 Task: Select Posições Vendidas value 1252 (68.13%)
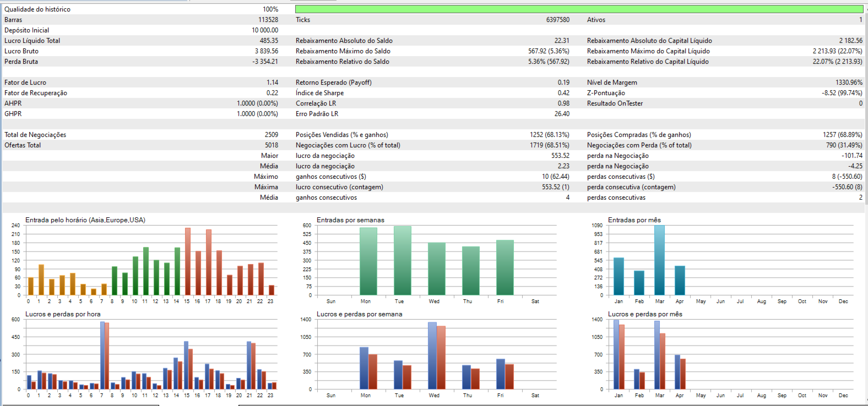[550, 135]
